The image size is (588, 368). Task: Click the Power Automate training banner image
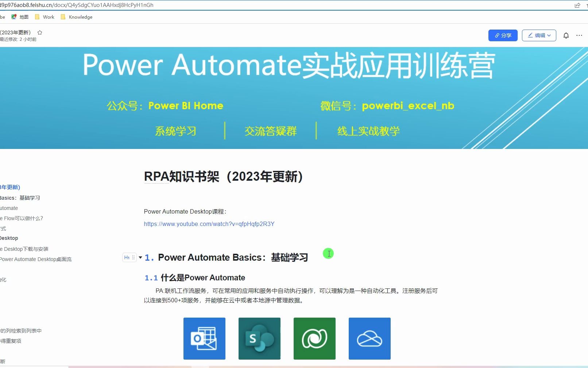(x=294, y=98)
